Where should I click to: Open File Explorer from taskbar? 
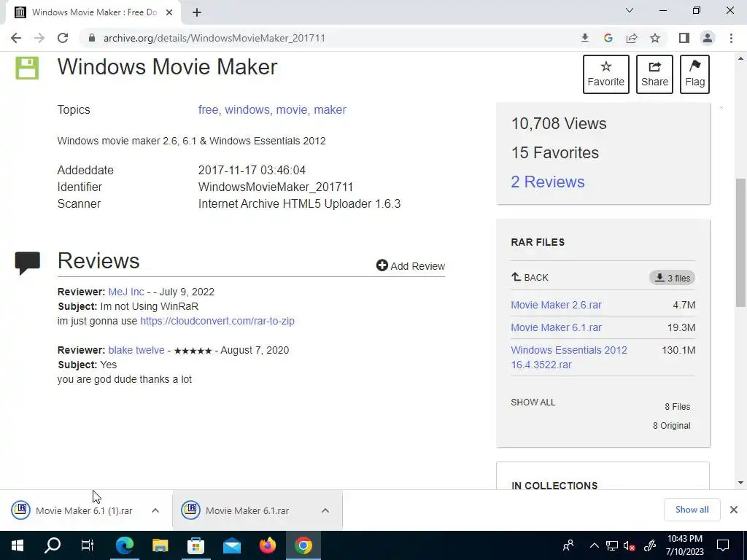point(160,545)
